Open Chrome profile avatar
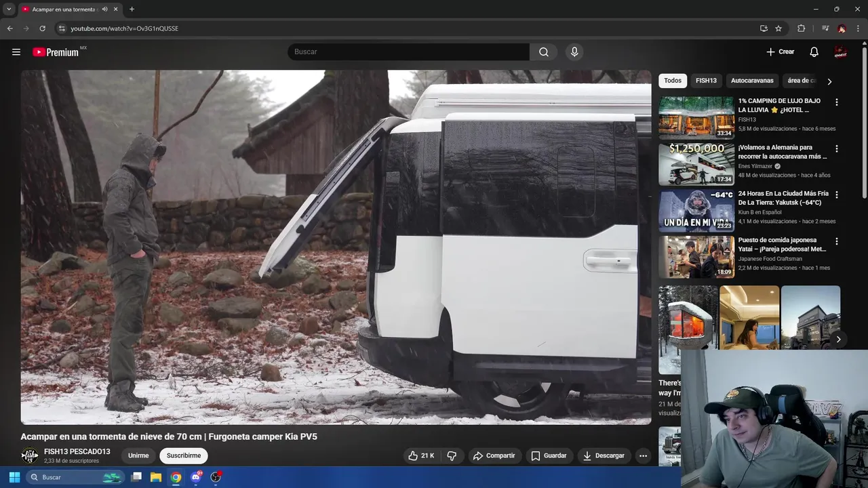The image size is (868, 488). pos(842,28)
